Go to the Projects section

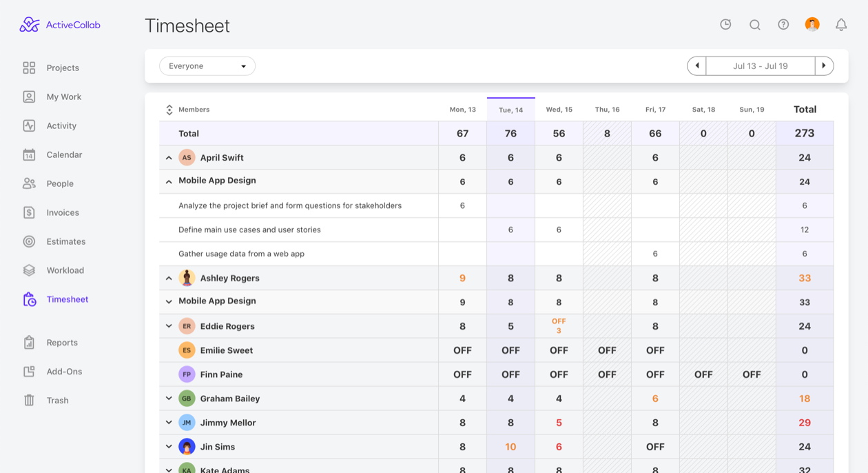62,68
